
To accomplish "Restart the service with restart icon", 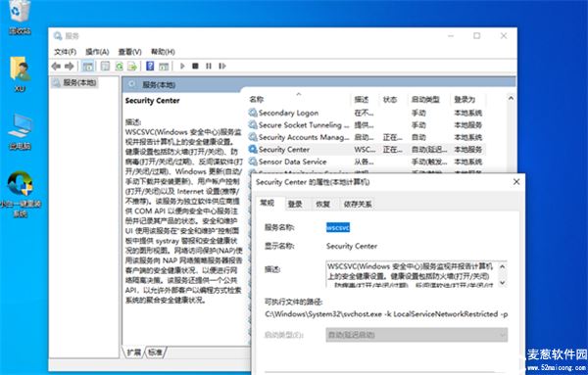I will 222,67.
